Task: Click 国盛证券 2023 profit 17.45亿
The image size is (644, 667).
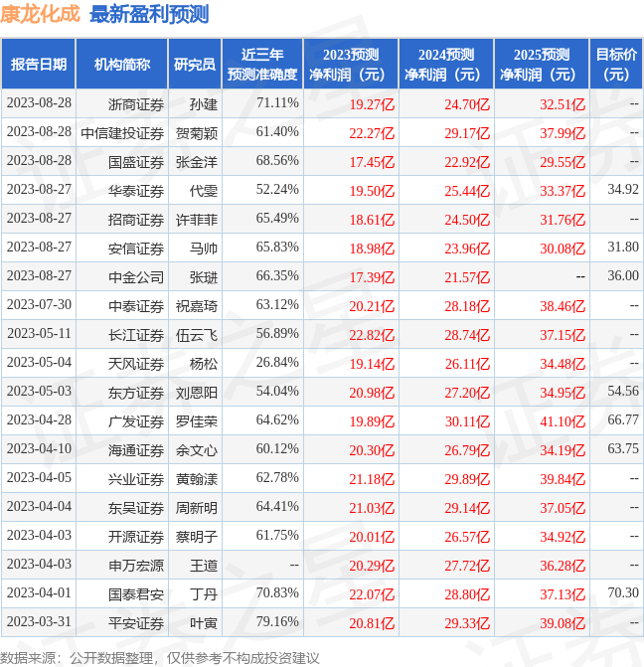Action: coord(372,162)
